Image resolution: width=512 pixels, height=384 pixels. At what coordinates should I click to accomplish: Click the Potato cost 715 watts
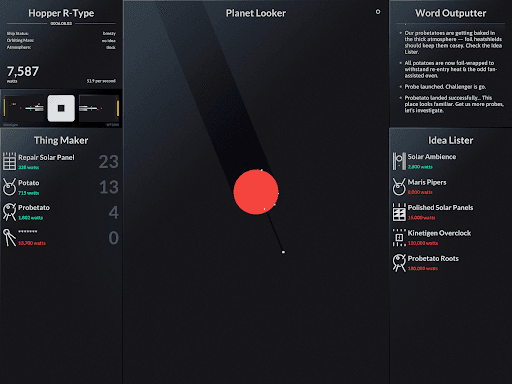pyautogui.click(x=29, y=193)
